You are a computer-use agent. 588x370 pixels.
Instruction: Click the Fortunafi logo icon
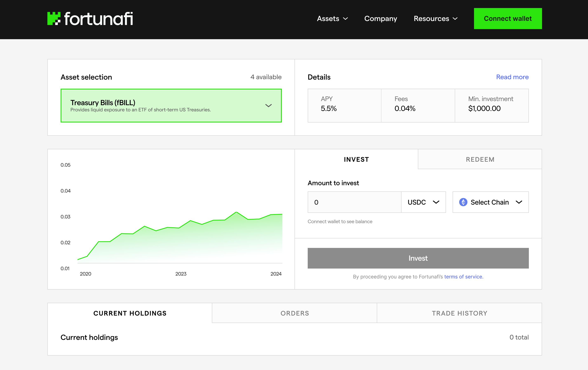tap(54, 19)
